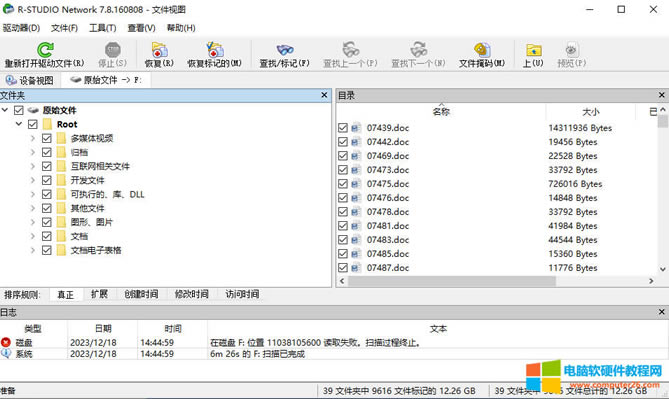Sort by 修改时间 modified time
This screenshot has width=669, height=399.
(x=192, y=294)
